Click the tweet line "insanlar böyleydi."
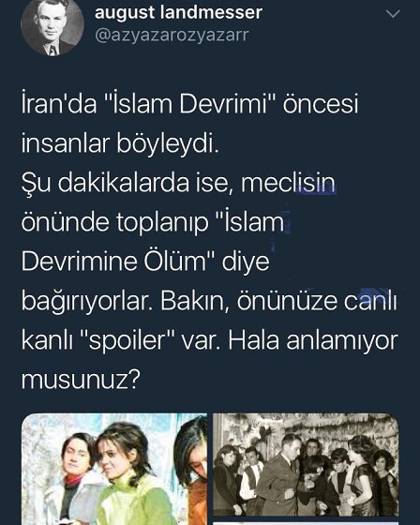The image size is (420, 525). [x=120, y=144]
